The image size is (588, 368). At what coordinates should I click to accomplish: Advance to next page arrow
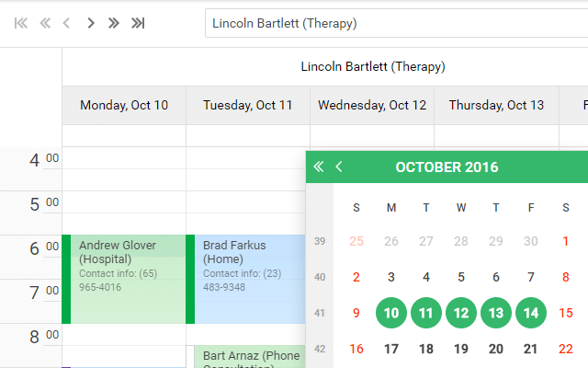pos(90,23)
